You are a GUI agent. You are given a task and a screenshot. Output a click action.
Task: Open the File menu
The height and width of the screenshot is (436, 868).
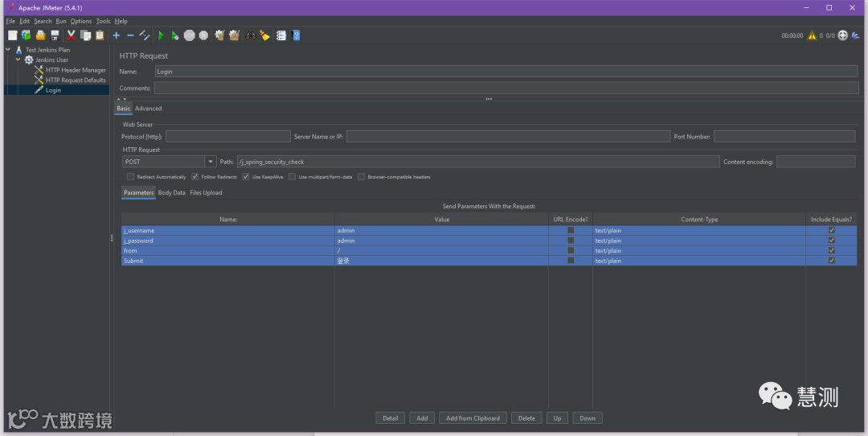[x=10, y=21]
